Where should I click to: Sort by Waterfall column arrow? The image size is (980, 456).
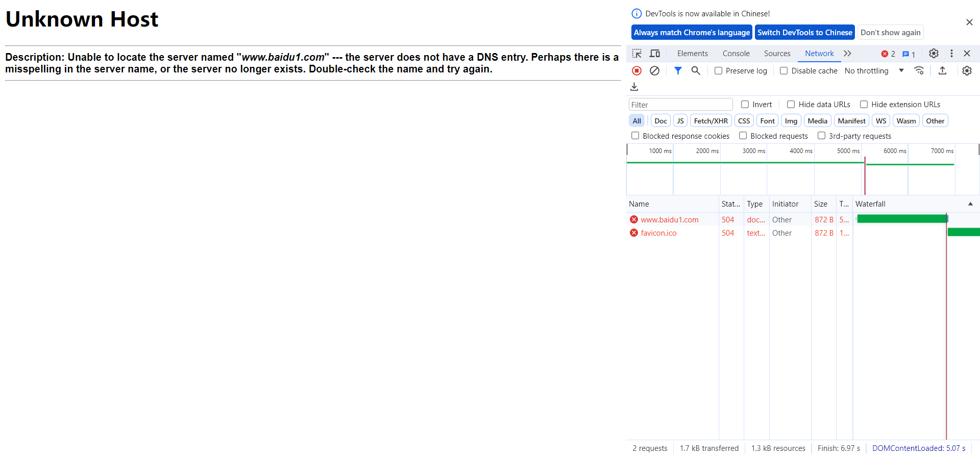click(970, 204)
